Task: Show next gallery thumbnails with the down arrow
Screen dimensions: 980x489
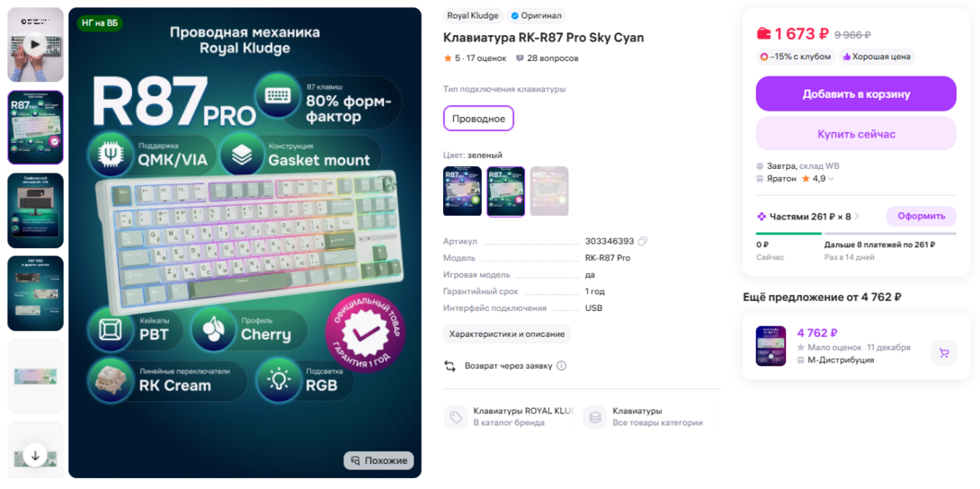Action: pos(35,456)
